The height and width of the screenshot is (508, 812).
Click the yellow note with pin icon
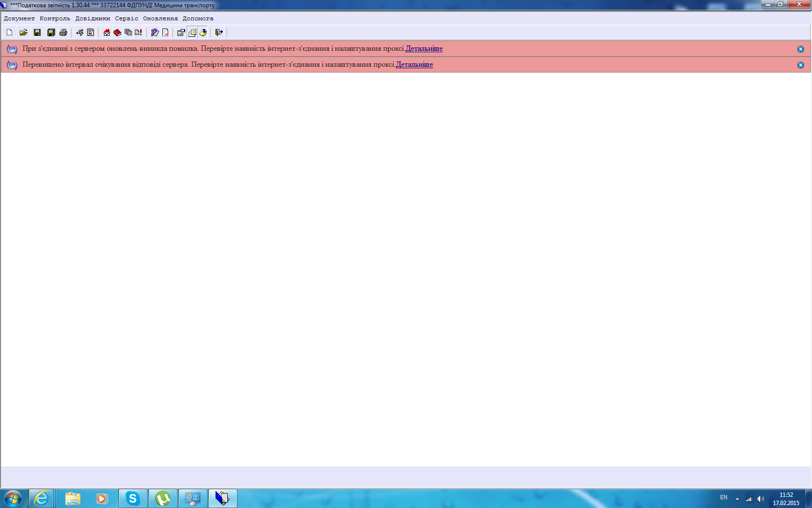tap(203, 32)
